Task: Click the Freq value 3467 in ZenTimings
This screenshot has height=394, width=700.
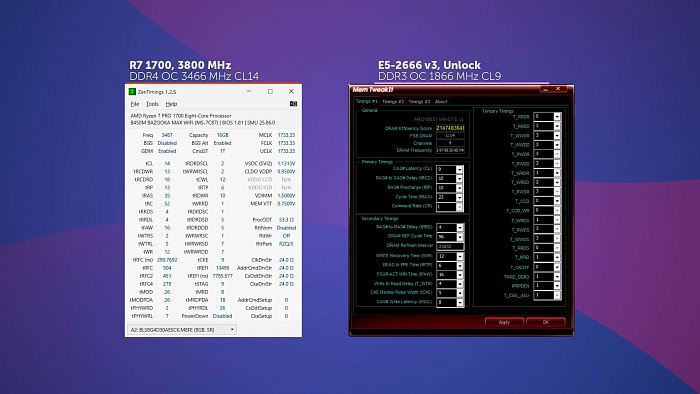Action: [167, 135]
